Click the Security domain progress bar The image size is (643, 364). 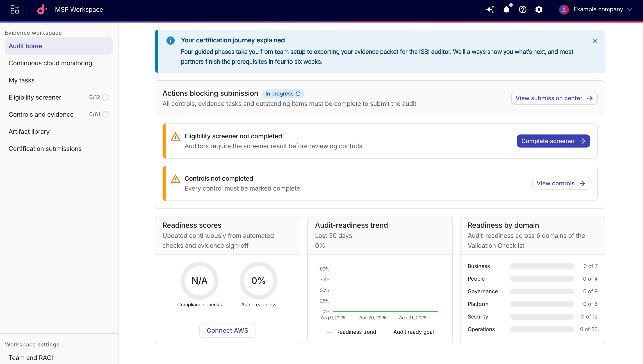point(542,317)
